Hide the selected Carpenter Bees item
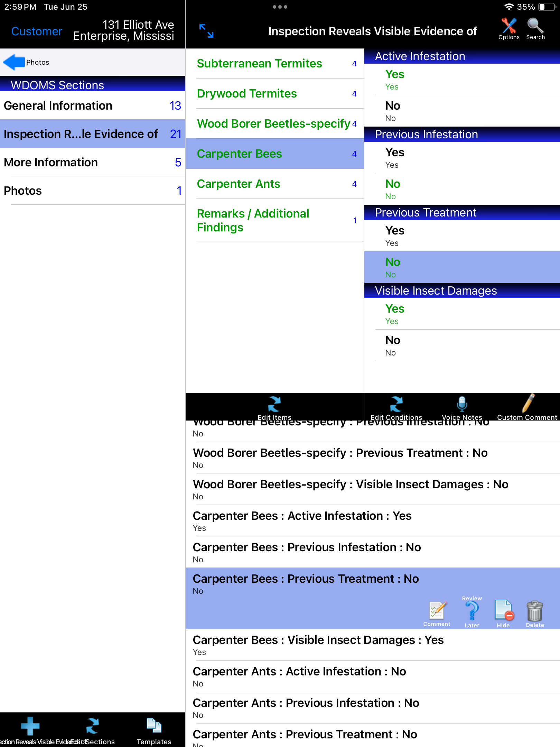 [504, 614]
